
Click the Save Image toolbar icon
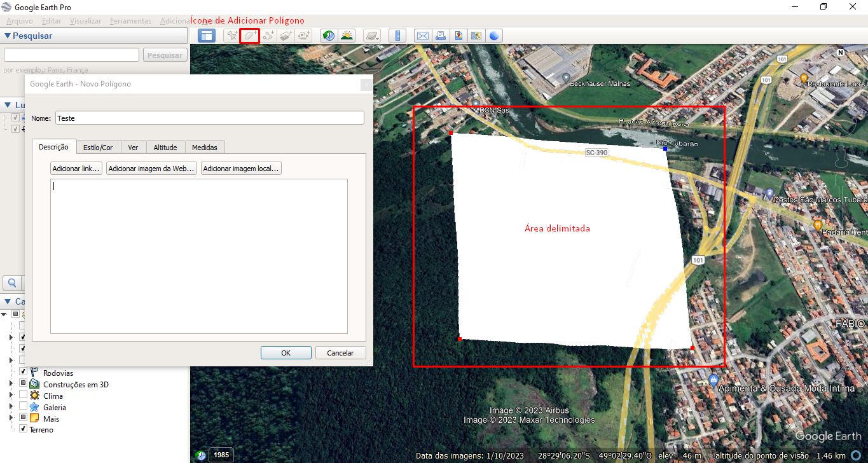coord(458,36)
